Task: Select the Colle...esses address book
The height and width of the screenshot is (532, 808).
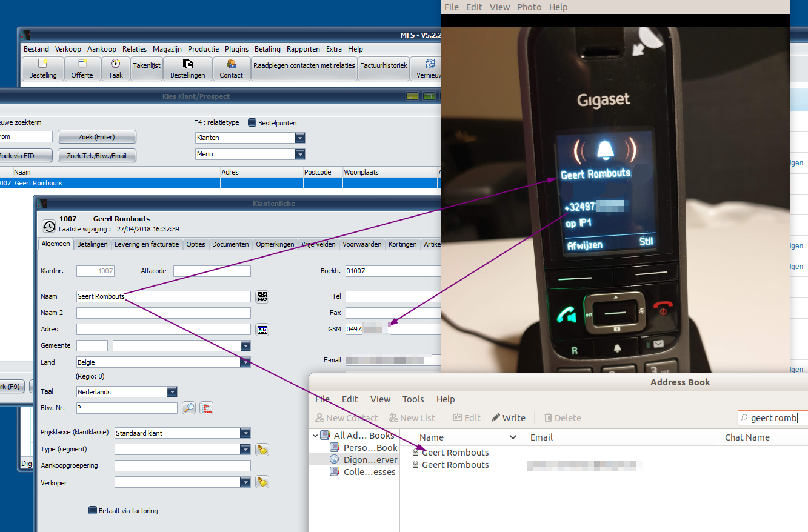Action: click(363, 472)
